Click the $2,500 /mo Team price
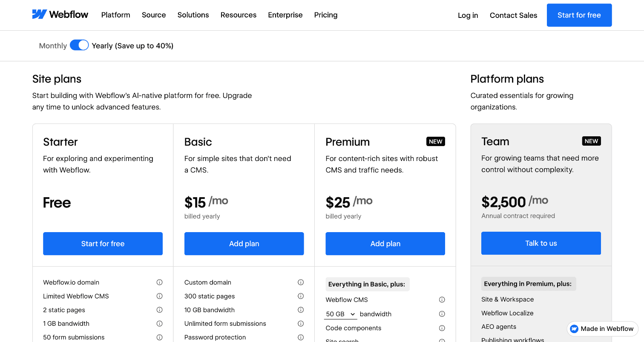Viewport: 644px width, 342px height. 515,201
